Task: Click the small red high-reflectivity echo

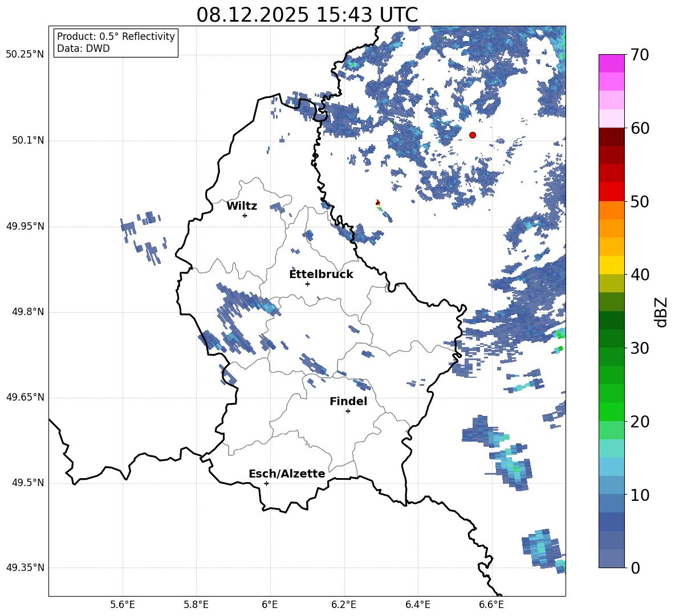Action: pyautogui.click(x=377, y=202)
